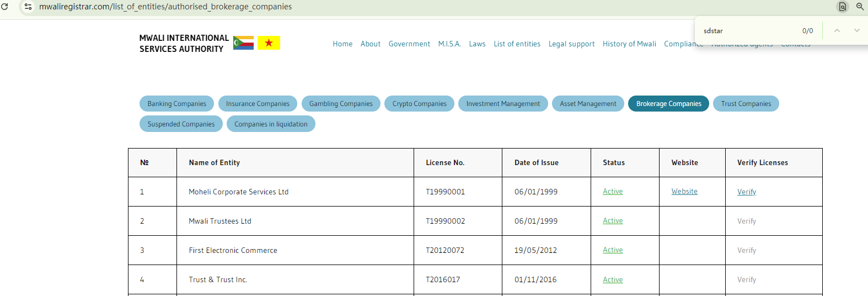
Task: Click the date 19/05/2012
Action: click(x=535, y=251)
